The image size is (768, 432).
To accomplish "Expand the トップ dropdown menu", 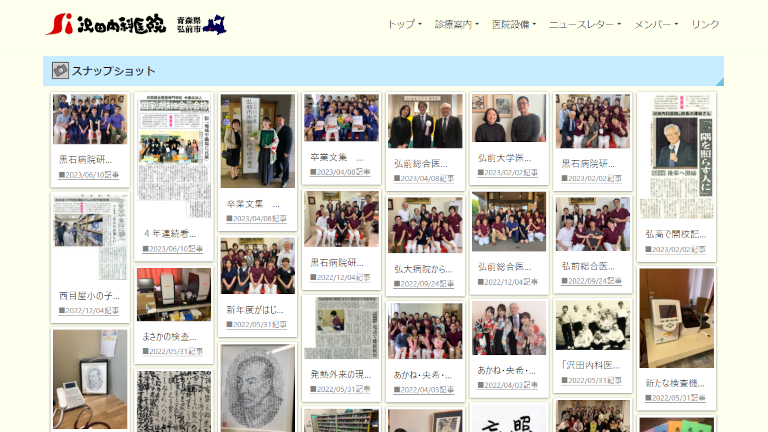I will tap(405, 24).
